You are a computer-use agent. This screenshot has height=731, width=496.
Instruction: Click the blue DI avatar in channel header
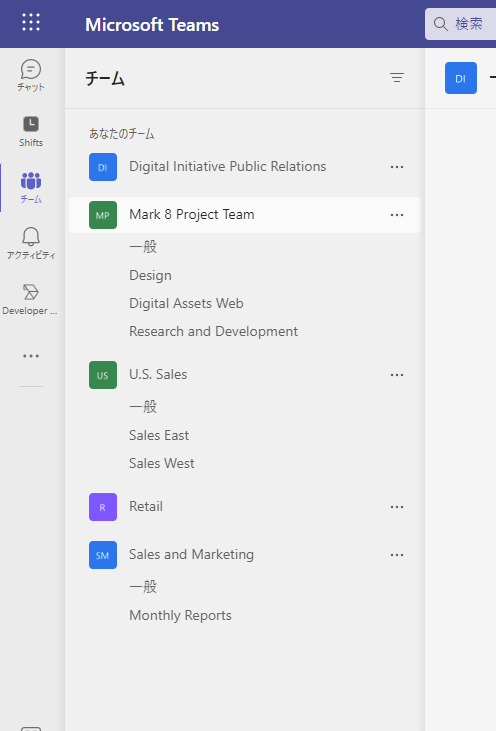[x=461, y=78]
